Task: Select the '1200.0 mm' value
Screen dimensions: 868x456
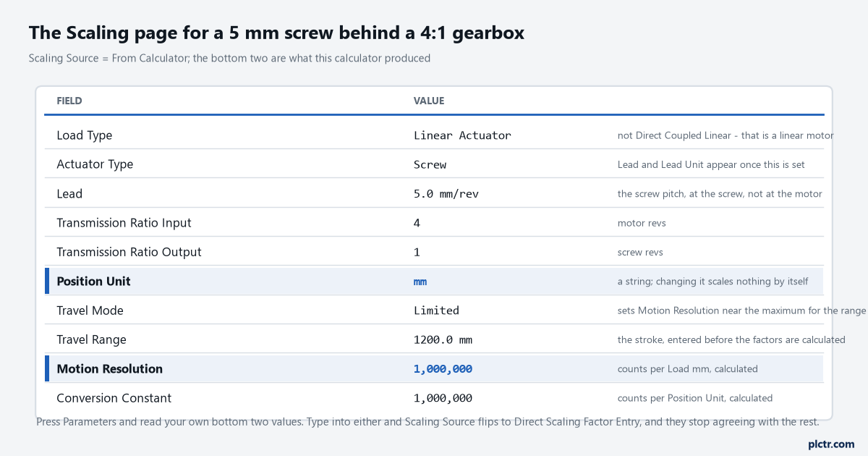Action: (x=443, y=339)
